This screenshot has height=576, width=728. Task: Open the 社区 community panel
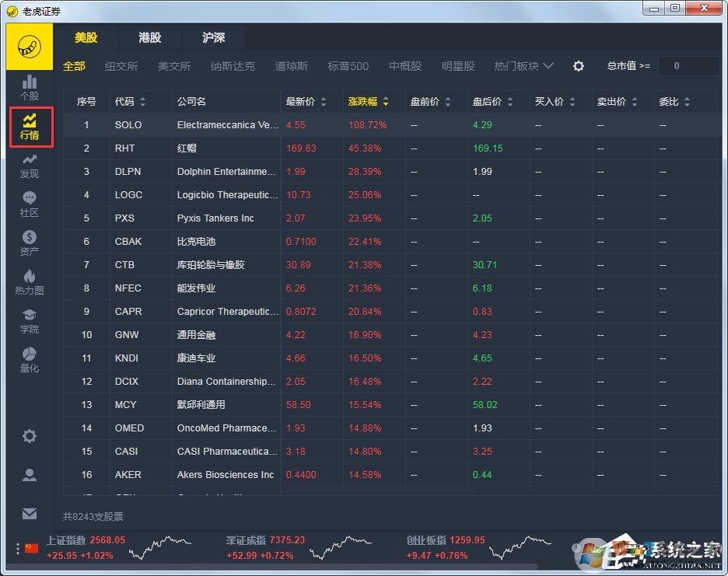pyautogui.click(x=30, y=204)
